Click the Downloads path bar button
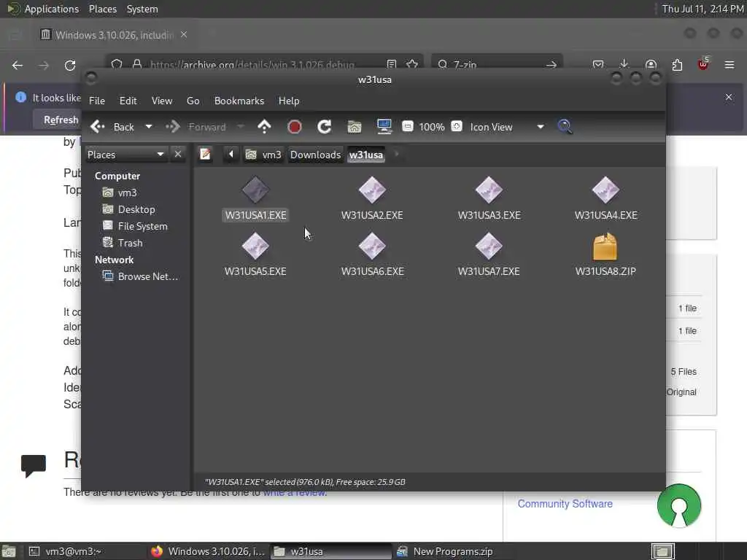747x560 pixels. (x=315, y=155)
